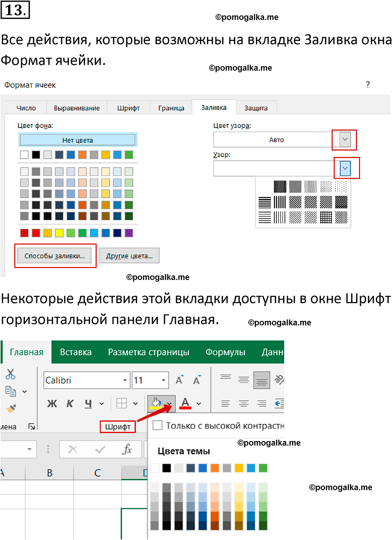Switch to the Число tab
This screenshot has height=540, width=392.
[26, 108]
